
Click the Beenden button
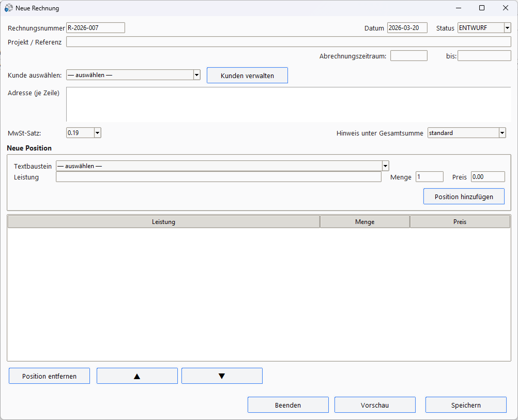coord(288,405)
